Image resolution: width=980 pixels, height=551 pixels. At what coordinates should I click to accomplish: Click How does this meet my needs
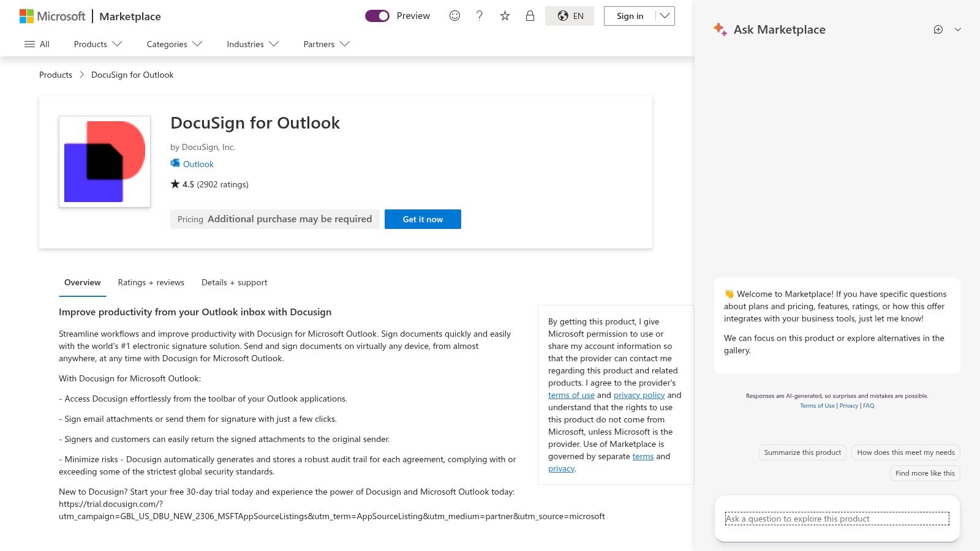tap(906, 452)
